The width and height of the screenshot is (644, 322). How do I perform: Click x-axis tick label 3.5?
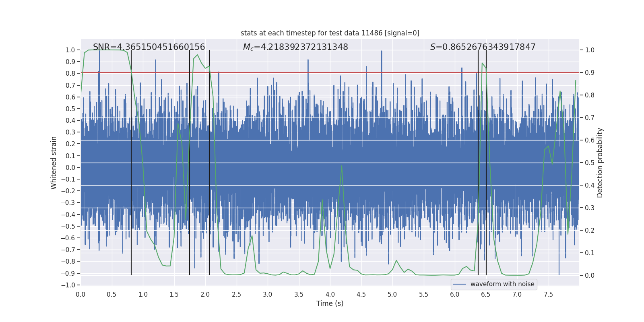click(x=299, y=294)
